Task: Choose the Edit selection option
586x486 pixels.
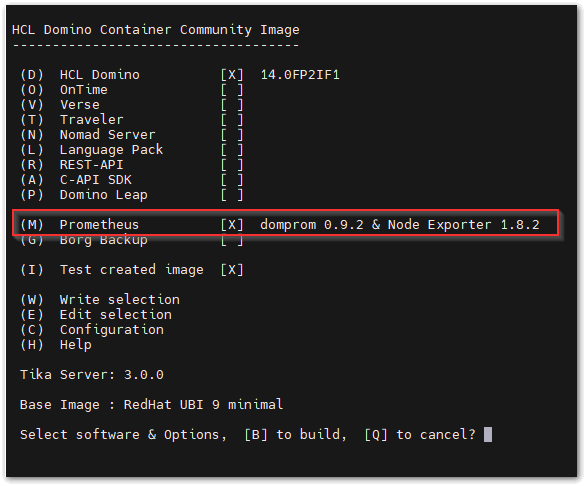Action: [116, 314]
